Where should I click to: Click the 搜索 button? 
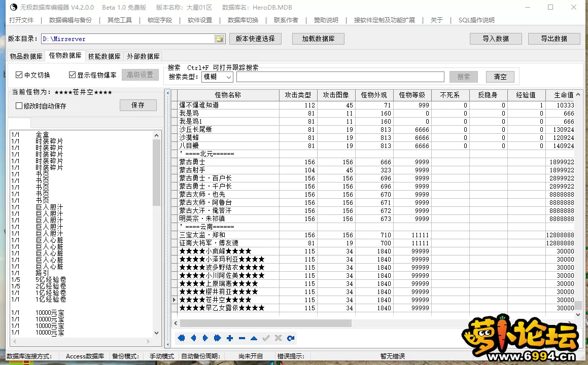click(464, 77)
